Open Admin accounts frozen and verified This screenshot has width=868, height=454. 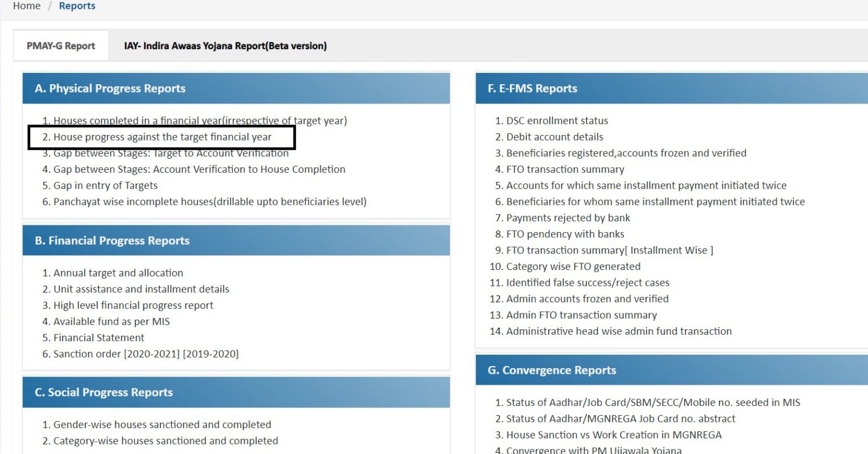coord(587,299)
